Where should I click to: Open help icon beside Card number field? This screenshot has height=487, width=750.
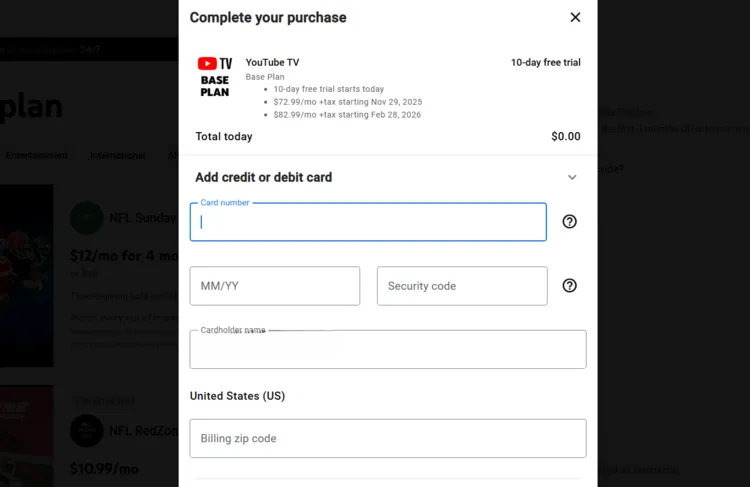[569, 222]
